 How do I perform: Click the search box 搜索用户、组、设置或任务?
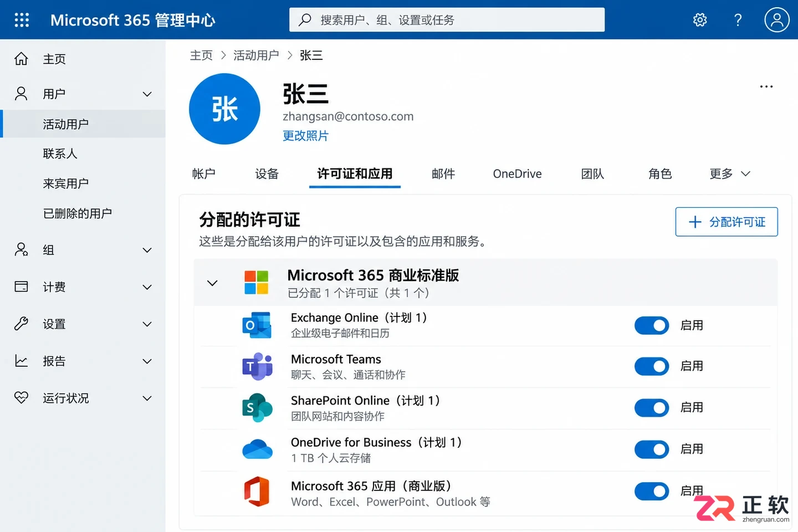coord(447,20)
